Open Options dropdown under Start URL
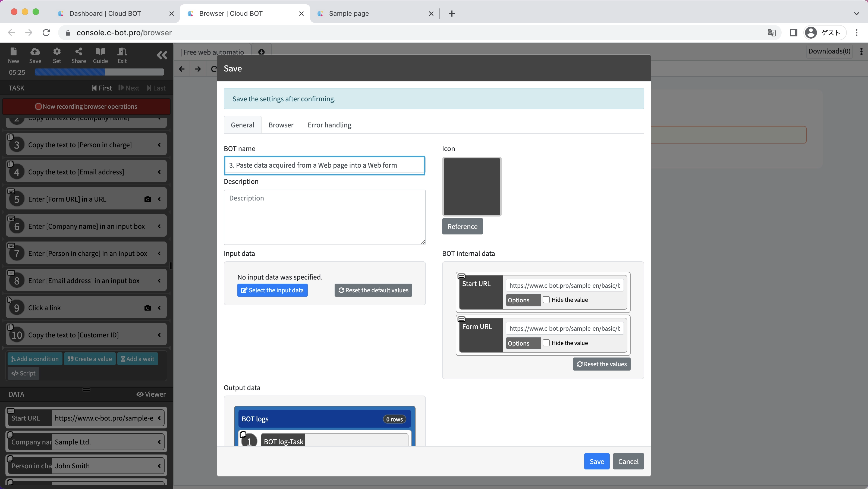Viewport: 868px width, 489px height. (523, 300)
